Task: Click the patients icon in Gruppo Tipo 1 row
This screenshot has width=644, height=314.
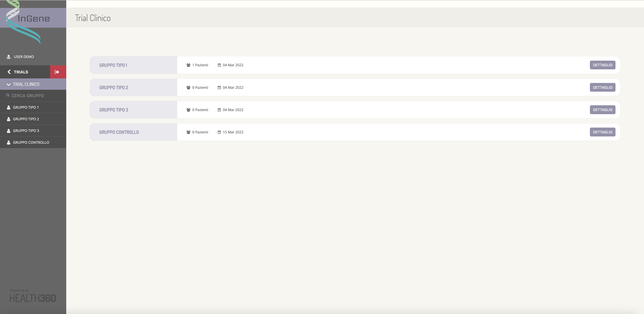Action: (x=188, y=65)
